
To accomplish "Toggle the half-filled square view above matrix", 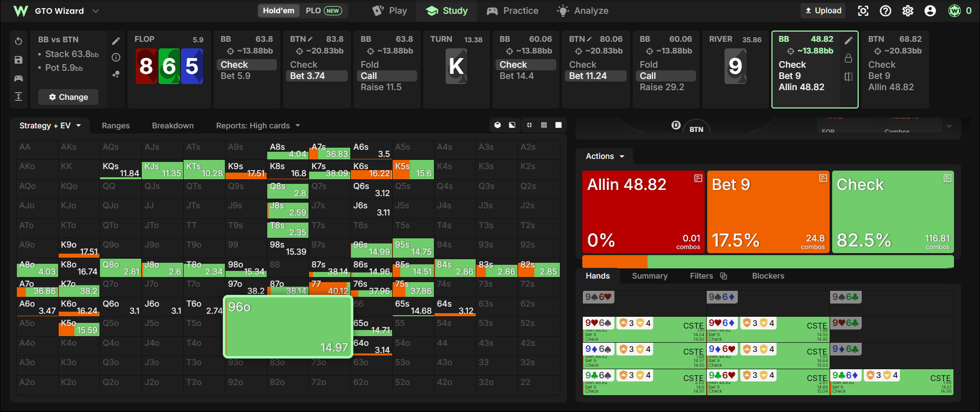I will click(x=512, y=125).
